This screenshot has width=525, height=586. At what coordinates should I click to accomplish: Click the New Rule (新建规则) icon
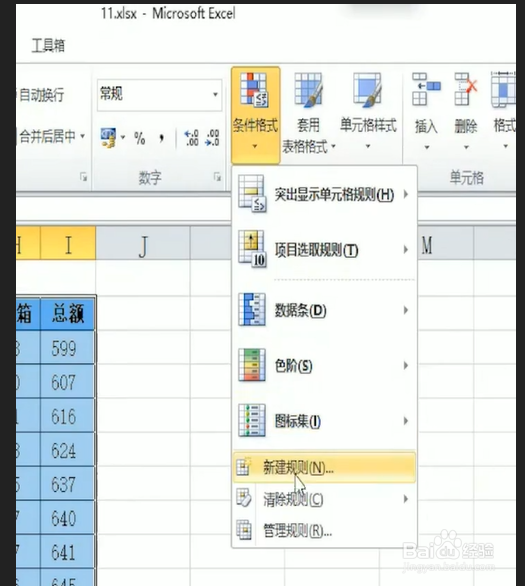point(244,467)
